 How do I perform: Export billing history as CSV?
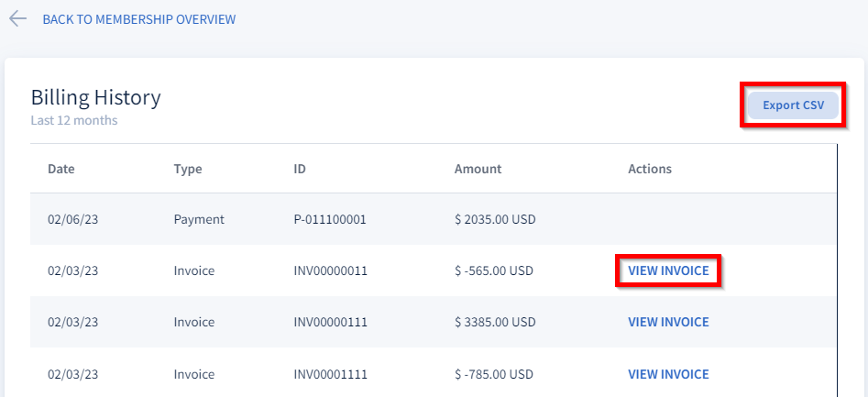(x=793, y=105)
